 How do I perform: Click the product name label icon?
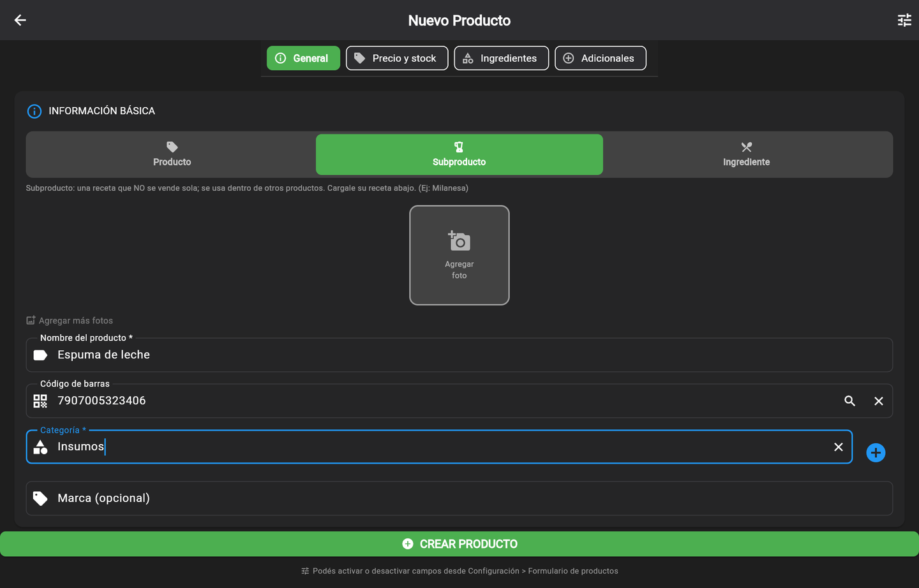click(x=40, y=355)
